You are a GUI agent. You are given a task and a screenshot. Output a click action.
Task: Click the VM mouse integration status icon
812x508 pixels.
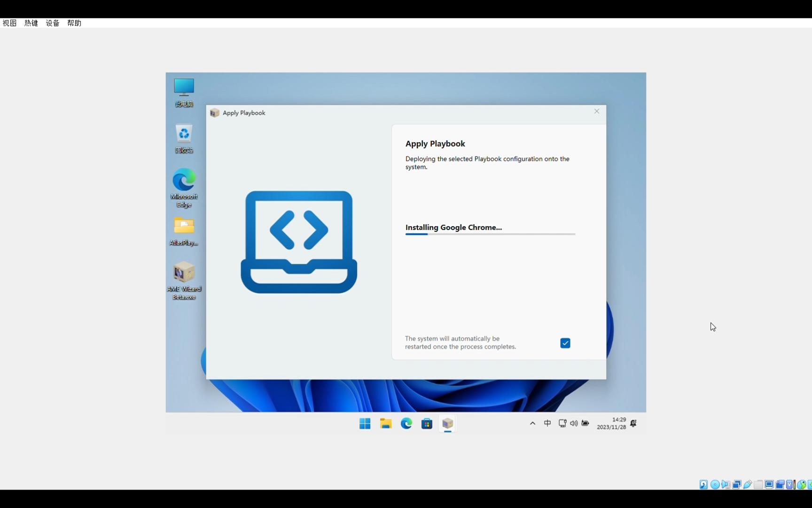click(x=802, y=484)
